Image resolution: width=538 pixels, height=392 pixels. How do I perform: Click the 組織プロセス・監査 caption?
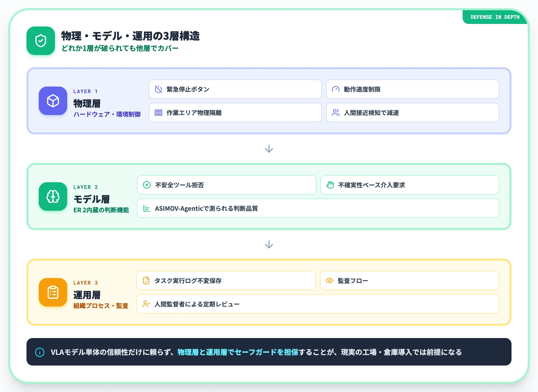coord(101,306)
